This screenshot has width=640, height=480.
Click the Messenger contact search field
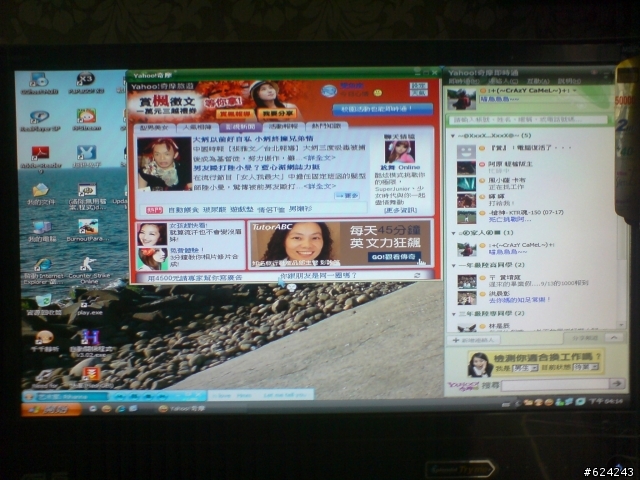tap(528, 120)
